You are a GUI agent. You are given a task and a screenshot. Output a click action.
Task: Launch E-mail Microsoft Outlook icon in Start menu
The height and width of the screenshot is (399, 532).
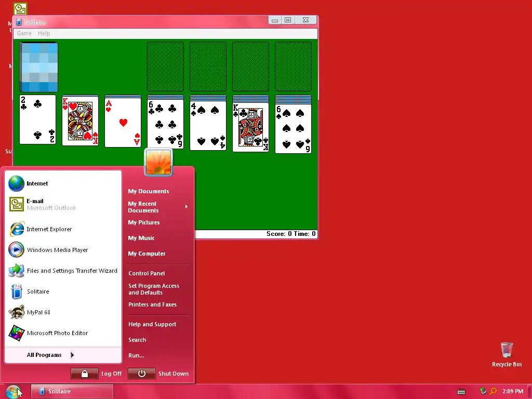[16, 204]
